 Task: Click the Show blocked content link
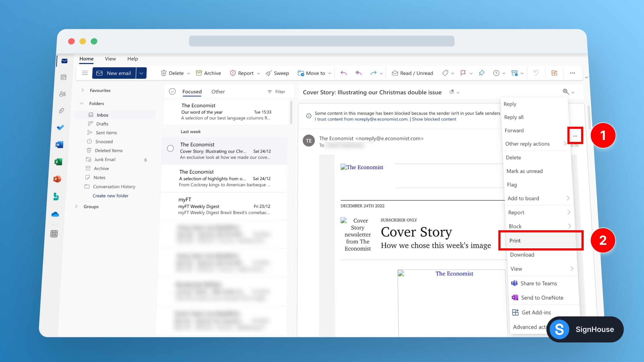coord(434,119)
